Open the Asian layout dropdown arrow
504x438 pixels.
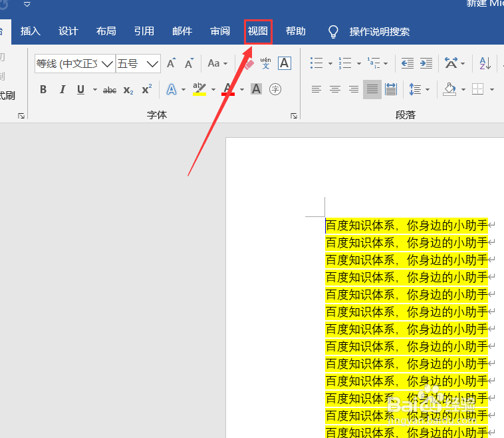[x=463, y=63]
